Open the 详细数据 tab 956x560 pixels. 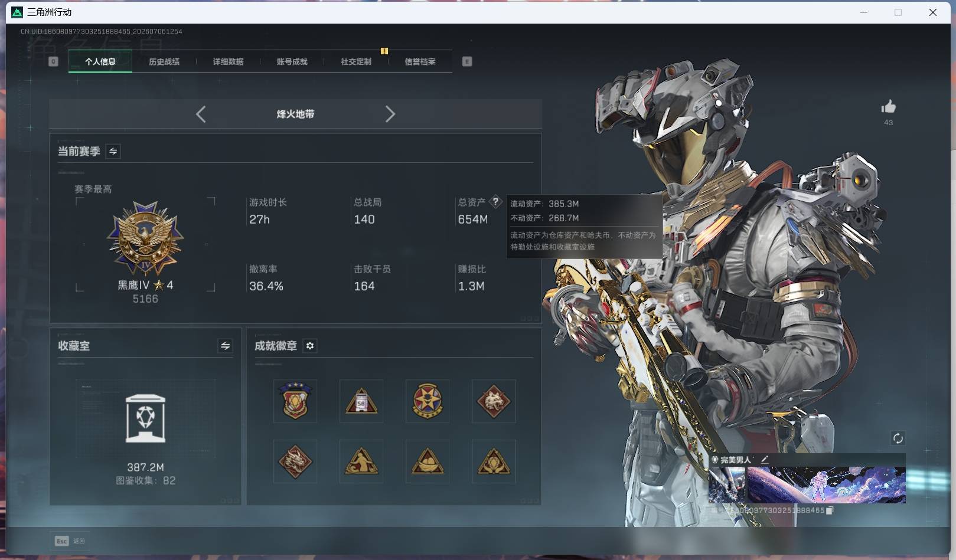pyautogui.click(x=228, y=61)
